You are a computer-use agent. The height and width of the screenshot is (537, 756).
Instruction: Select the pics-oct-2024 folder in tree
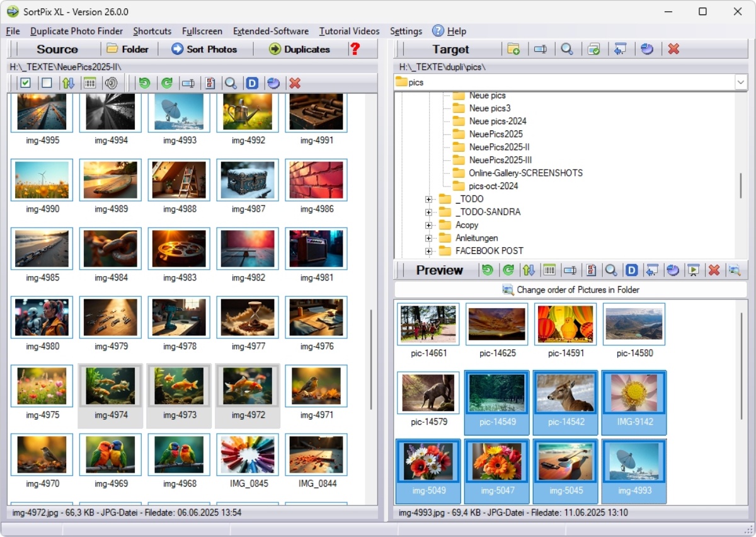(493, 186)
